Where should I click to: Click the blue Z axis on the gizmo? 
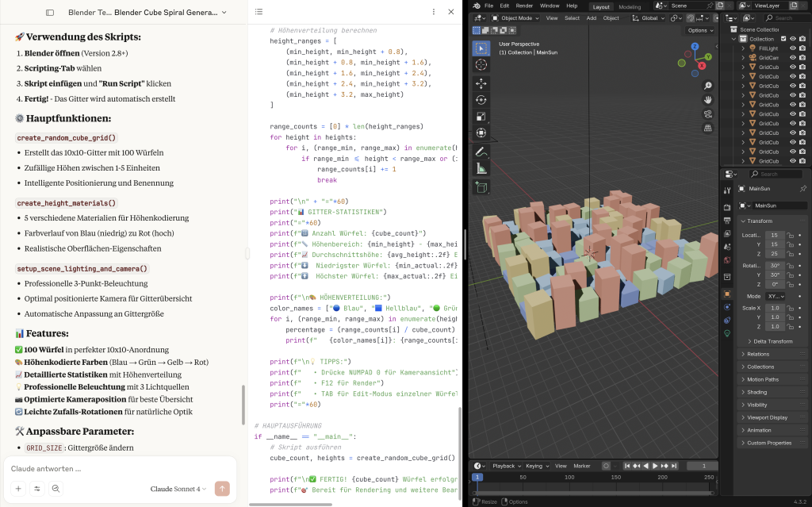tap(695, 47)
